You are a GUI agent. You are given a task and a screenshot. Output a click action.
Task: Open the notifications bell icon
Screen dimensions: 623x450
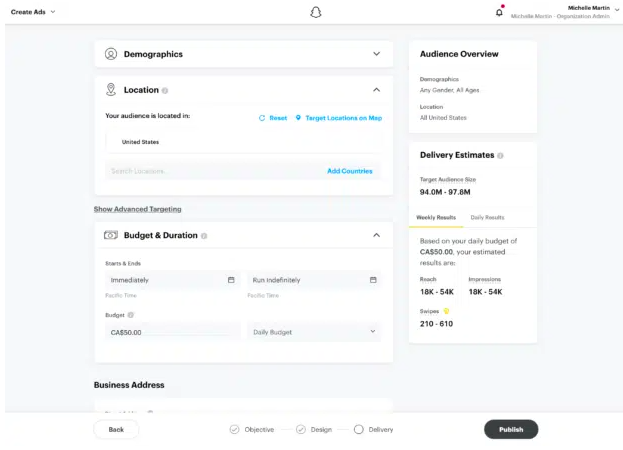point(499,13)
